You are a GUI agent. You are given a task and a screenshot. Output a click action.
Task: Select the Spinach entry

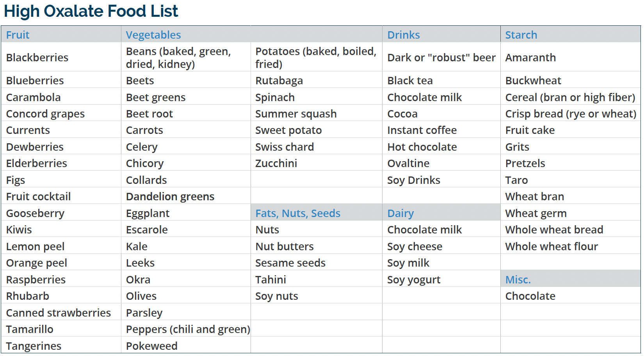coord(275,97)
